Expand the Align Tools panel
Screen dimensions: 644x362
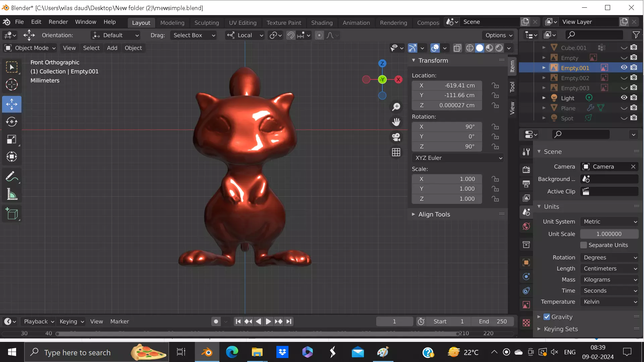[434, 214]
